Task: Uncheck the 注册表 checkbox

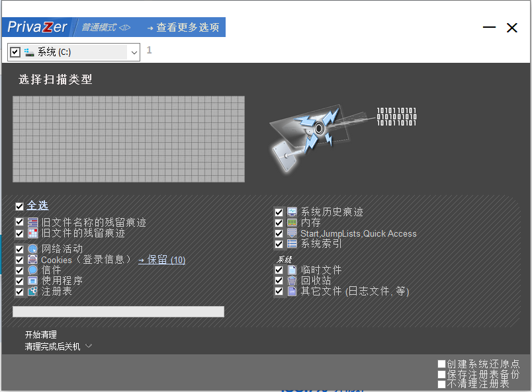Action: tap(19, 292)
